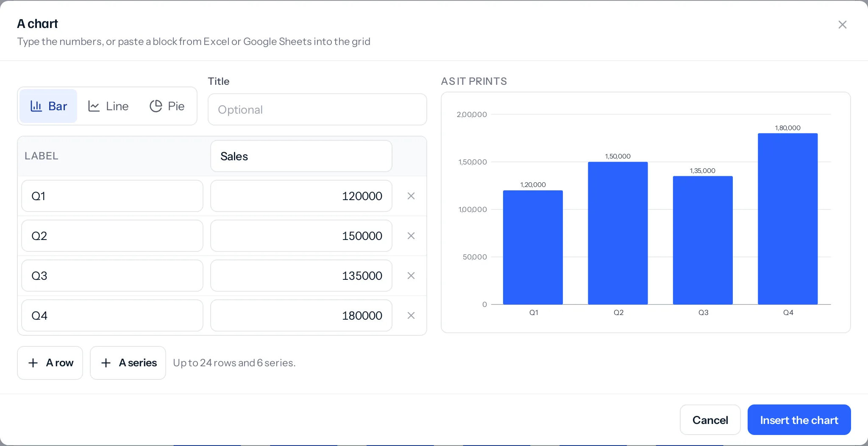Viewport: 868px width, 446px height.
Task: Add a series to the grid
Action: coord(128,363)
